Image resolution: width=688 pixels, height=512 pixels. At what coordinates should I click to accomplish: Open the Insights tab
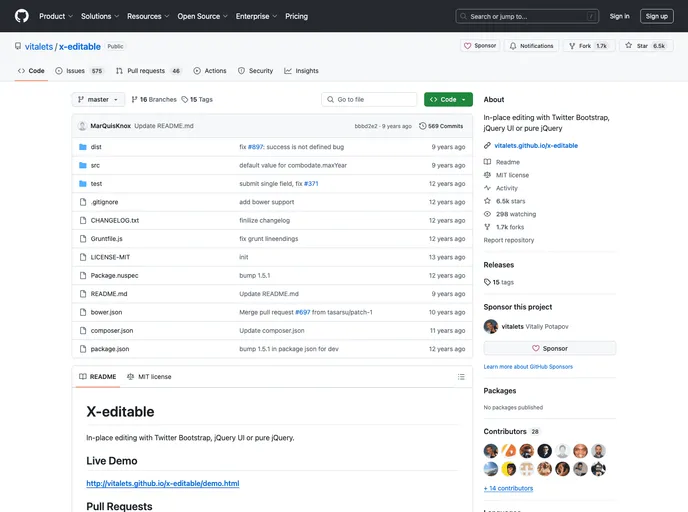[x=301, y=71]
